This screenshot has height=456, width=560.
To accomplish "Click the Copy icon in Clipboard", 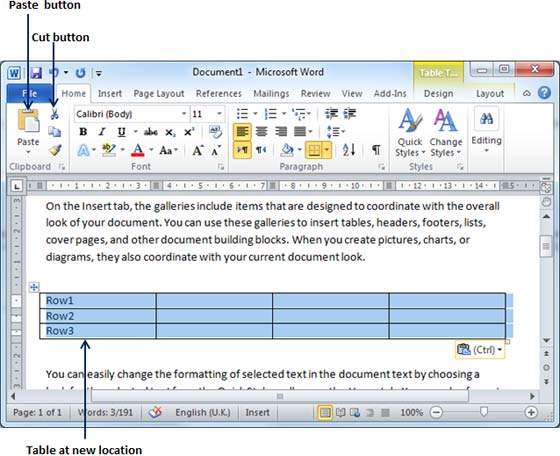I will click(x=55, y=131).
